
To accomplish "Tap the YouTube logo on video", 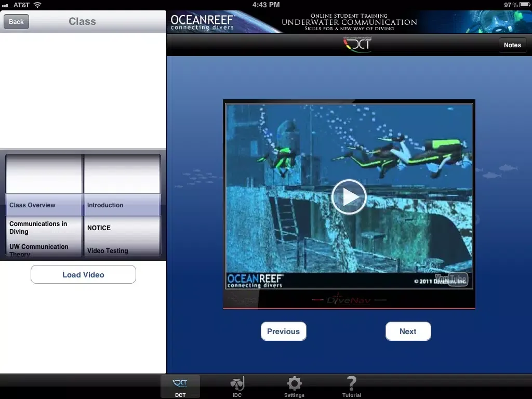I will tap(452, 280).
